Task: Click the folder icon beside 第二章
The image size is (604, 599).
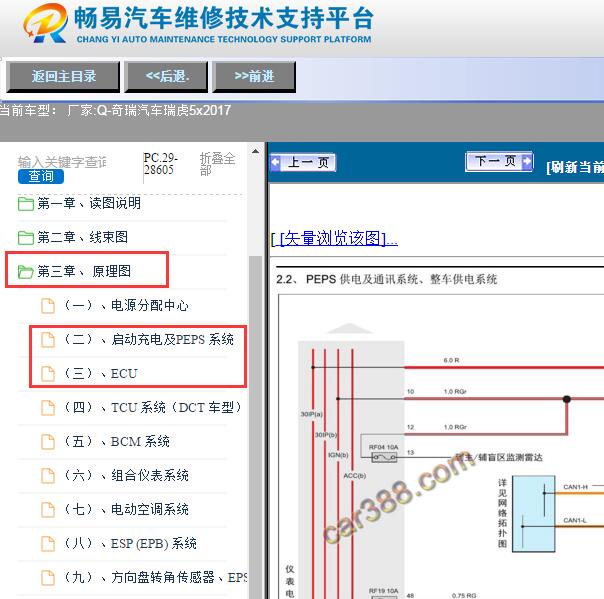Action: point(26,238)
